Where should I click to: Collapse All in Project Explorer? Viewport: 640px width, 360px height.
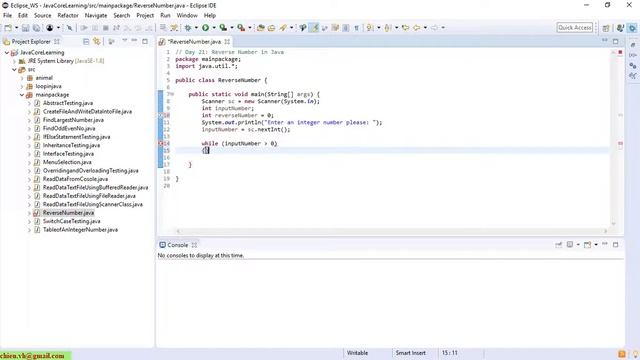click(86, 41)
